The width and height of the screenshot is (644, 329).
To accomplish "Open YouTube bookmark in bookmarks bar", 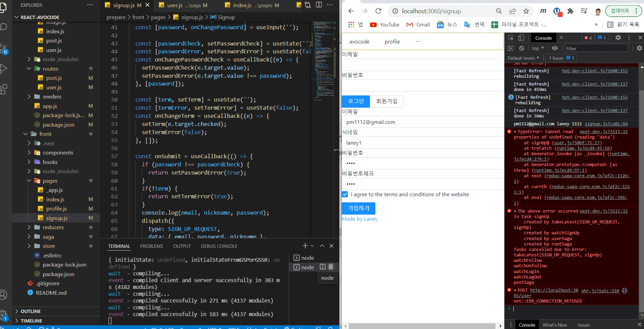I will [385, 24].
